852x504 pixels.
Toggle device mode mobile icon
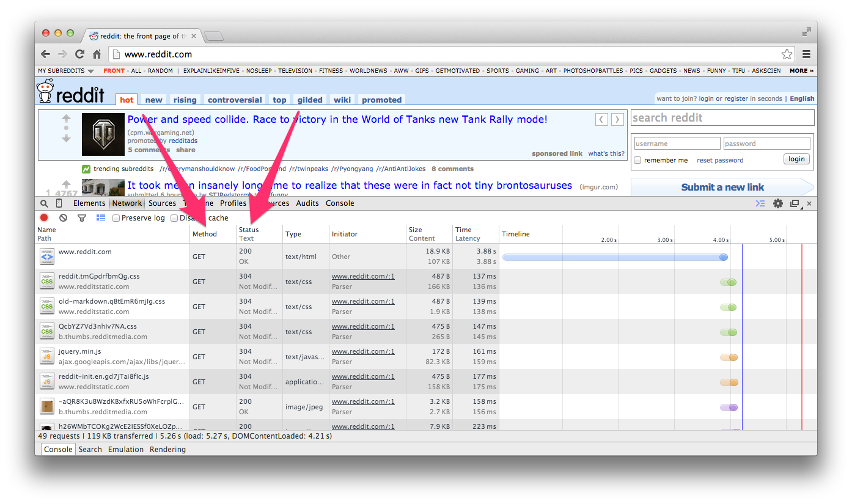pyautogui.click(x=59, y=203)
